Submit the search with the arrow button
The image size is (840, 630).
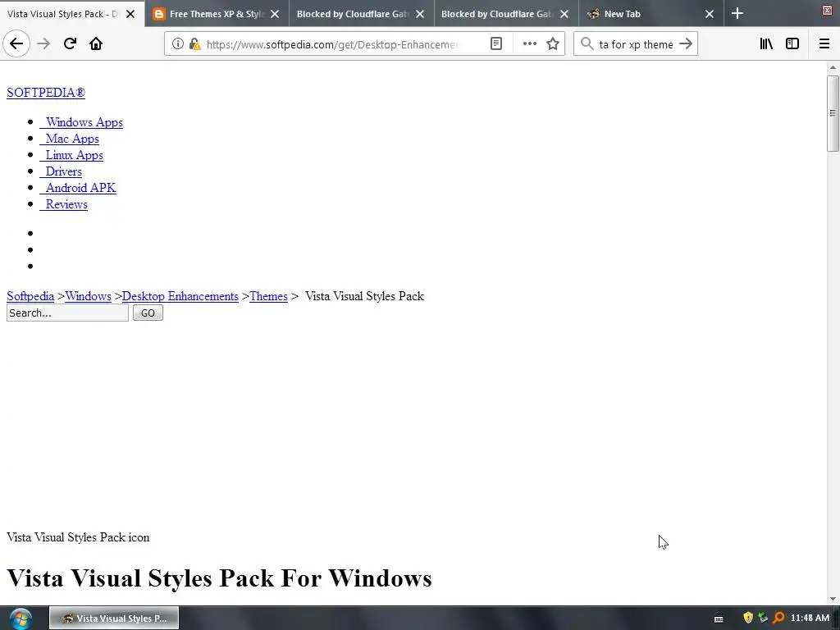tap(686, 44)
